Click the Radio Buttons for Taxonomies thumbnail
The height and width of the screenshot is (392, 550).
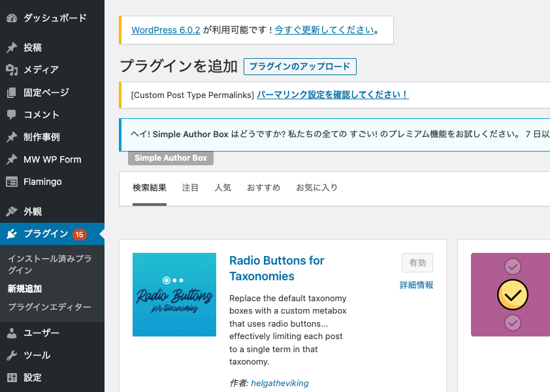pos(174,295)
